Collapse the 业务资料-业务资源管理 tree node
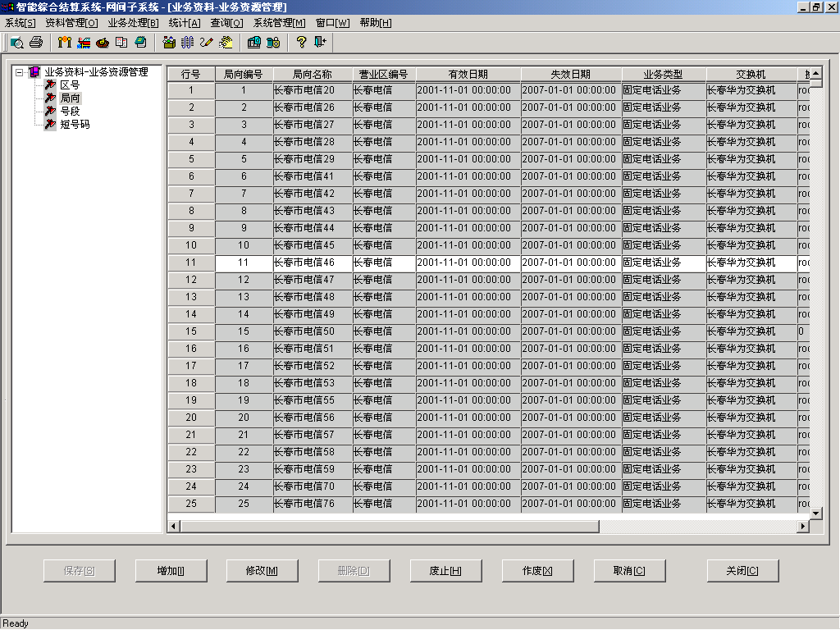The image size is (840, 630). pyautogui.click(x=20, y=72)
